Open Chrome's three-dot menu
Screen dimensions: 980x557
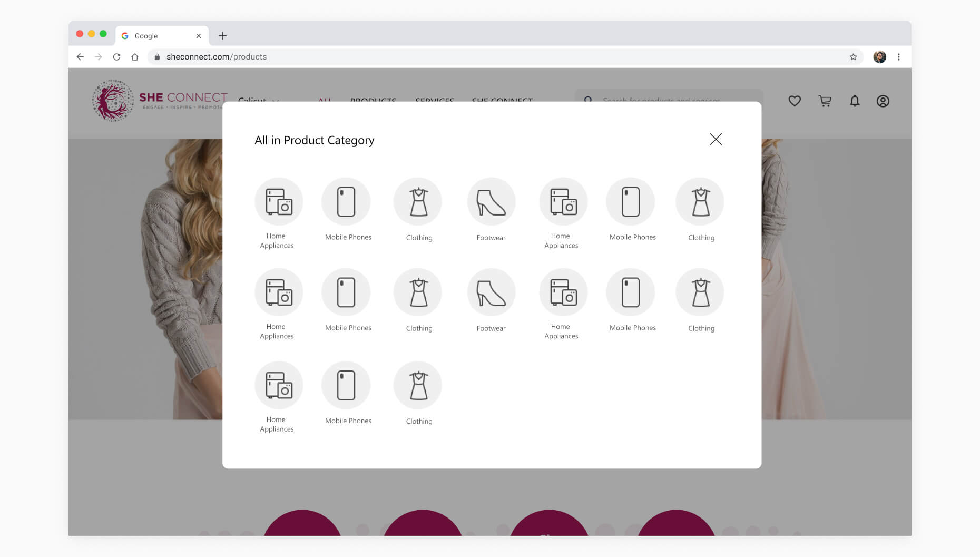click(898, 56)
